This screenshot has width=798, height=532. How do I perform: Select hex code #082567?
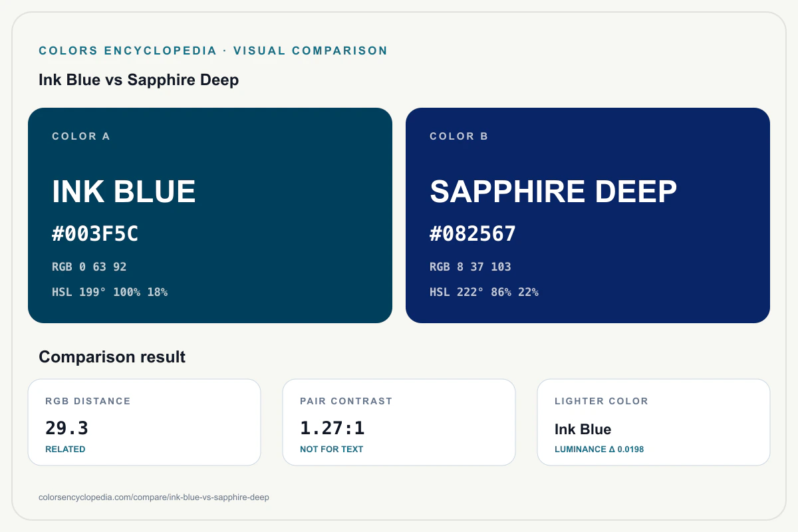(473, 234)
